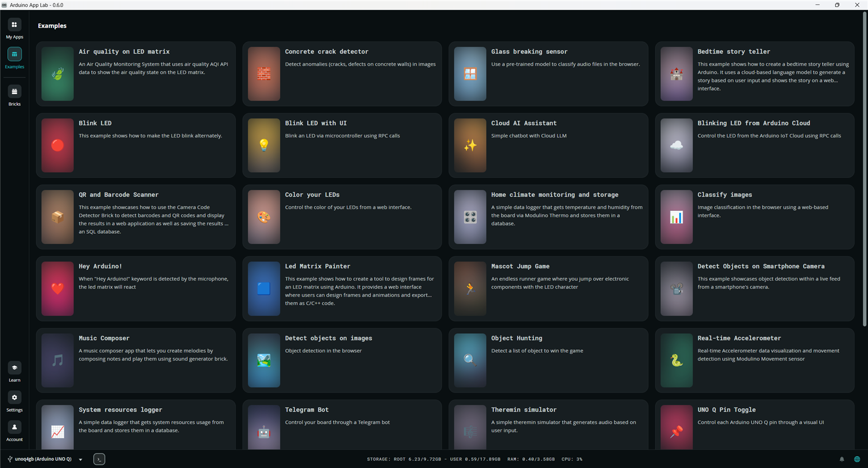Select the window icon for Glass breaking sensor
868x468 pixels.
tap(470, 74)
